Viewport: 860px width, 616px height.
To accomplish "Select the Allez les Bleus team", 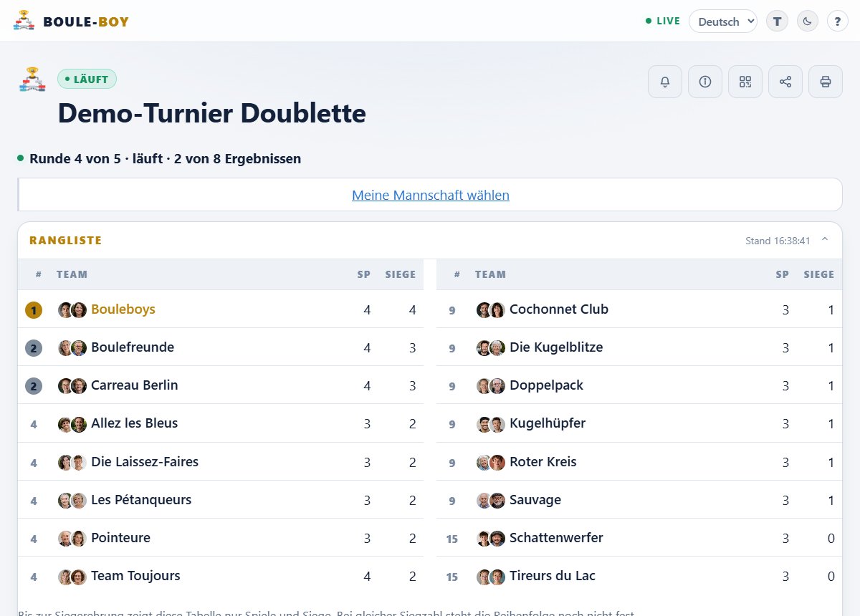I will [x=135, y=423].
